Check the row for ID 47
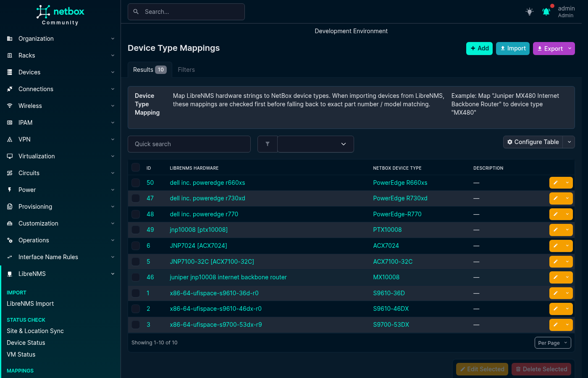The width and height of the screenshot is (588, 378). [x=136, y=198]
